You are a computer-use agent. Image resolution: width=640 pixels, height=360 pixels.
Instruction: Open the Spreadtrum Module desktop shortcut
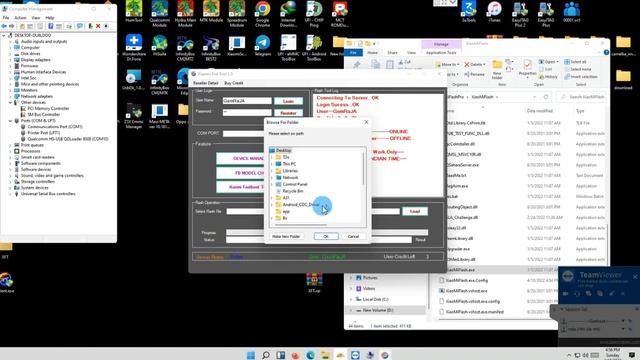237,13
